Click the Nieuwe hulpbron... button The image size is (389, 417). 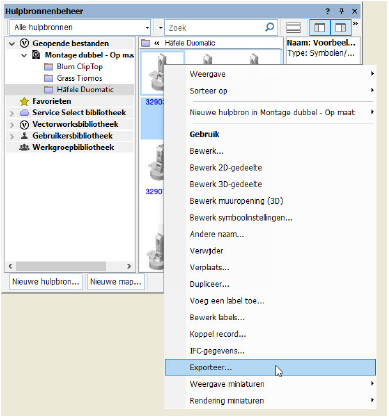(x=46, y=282)
